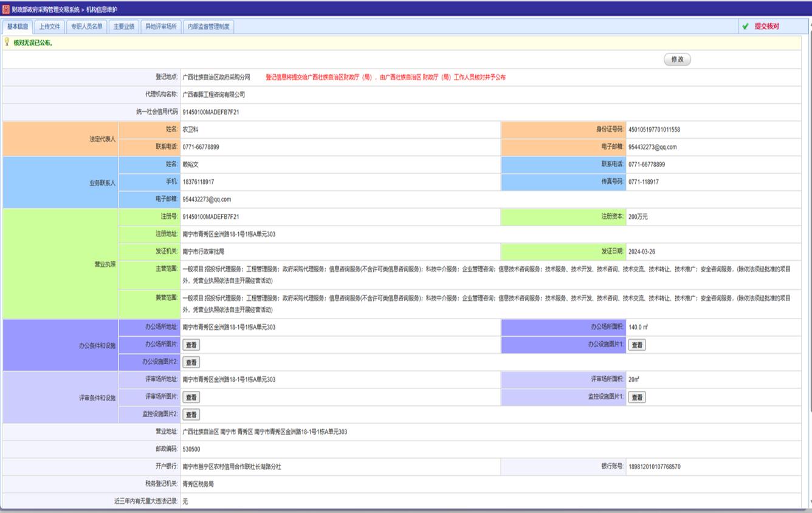812x513 pixels.
Task: Select the 主要业绩 tab
Action: tap(124, 27)
